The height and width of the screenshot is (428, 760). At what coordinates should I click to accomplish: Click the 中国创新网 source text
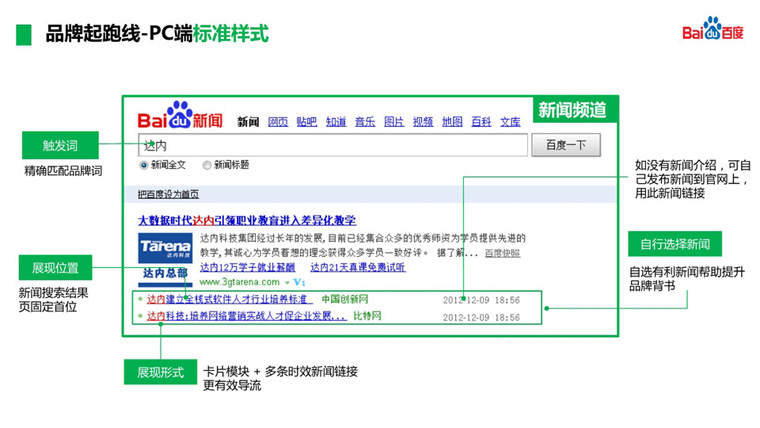345,300
